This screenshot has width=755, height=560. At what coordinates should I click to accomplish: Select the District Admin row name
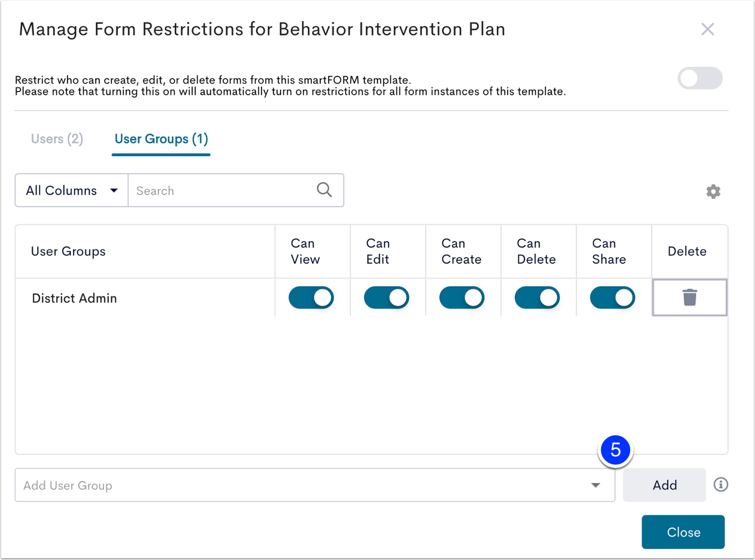click(x=74, y=298)
